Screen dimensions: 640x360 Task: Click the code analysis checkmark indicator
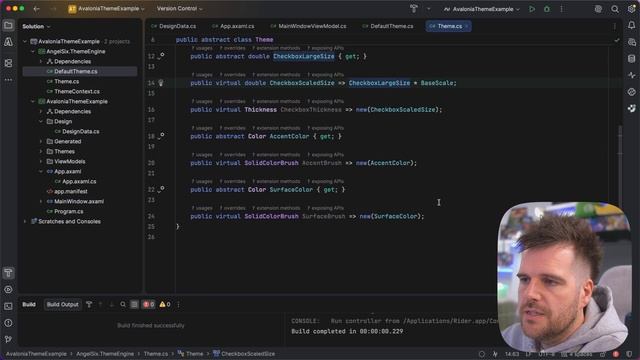coord(617,40)
